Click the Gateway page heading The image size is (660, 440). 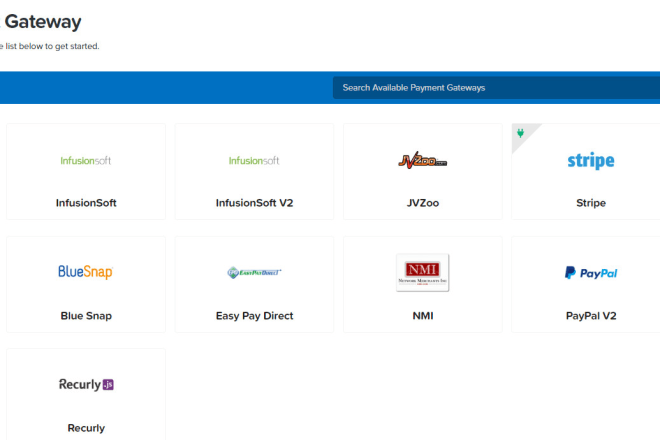(43, 21)
